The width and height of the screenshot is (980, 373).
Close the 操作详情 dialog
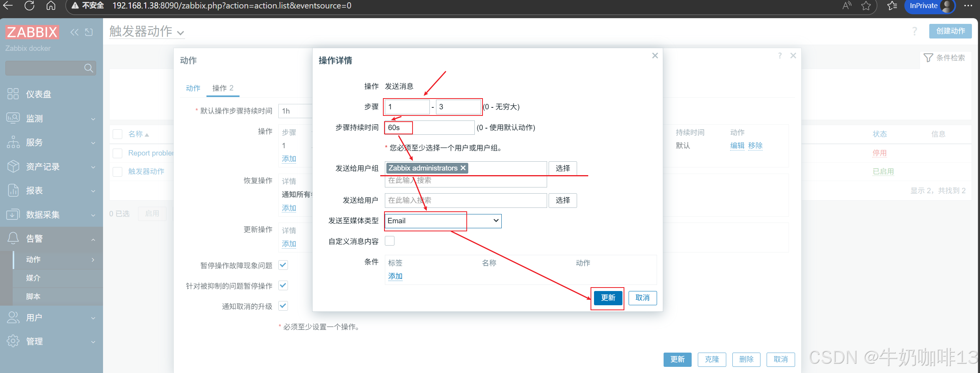655,55
